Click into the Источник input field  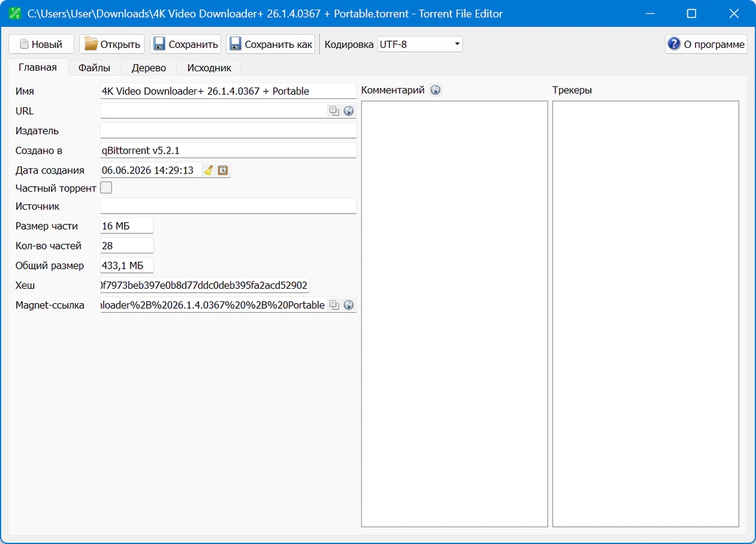point(229,206)
